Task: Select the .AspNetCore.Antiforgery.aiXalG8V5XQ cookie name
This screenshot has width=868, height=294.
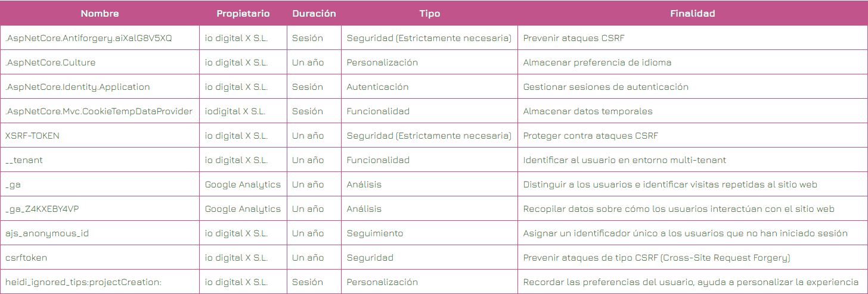Action: (x=88, y=38)
